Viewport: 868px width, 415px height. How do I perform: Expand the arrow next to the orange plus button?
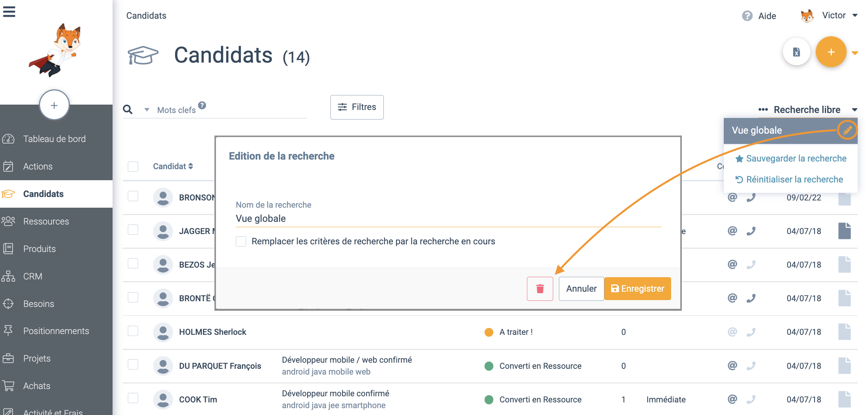tap(855, 53)
